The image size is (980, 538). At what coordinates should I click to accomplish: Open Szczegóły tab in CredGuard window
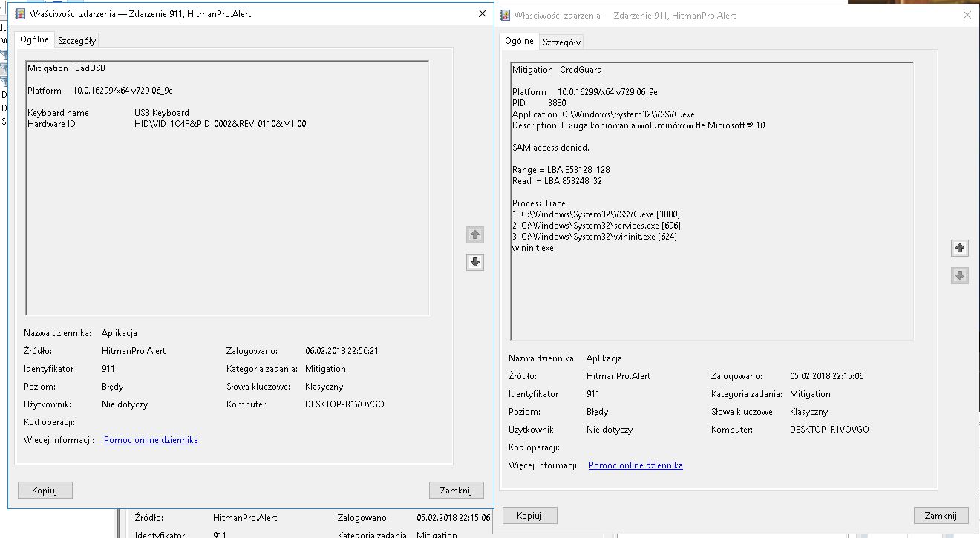(562, 42)
